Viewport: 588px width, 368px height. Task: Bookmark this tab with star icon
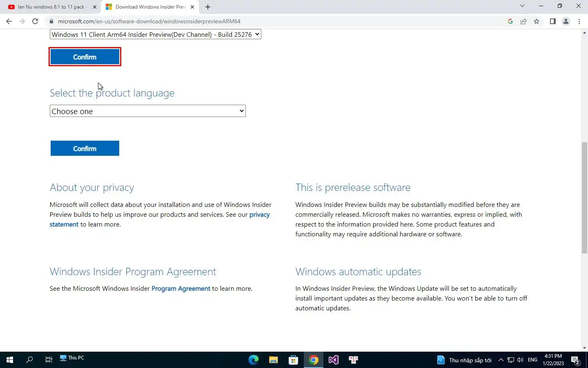point(537,21)
